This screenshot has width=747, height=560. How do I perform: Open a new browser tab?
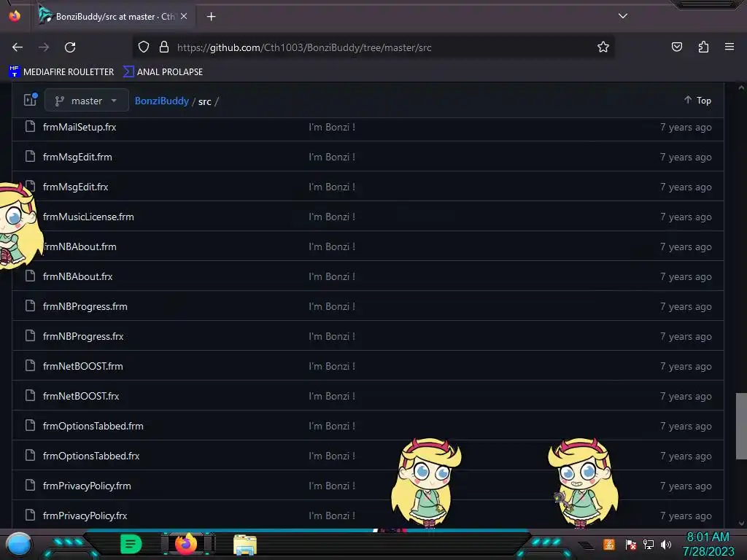(x=211, y=17)
